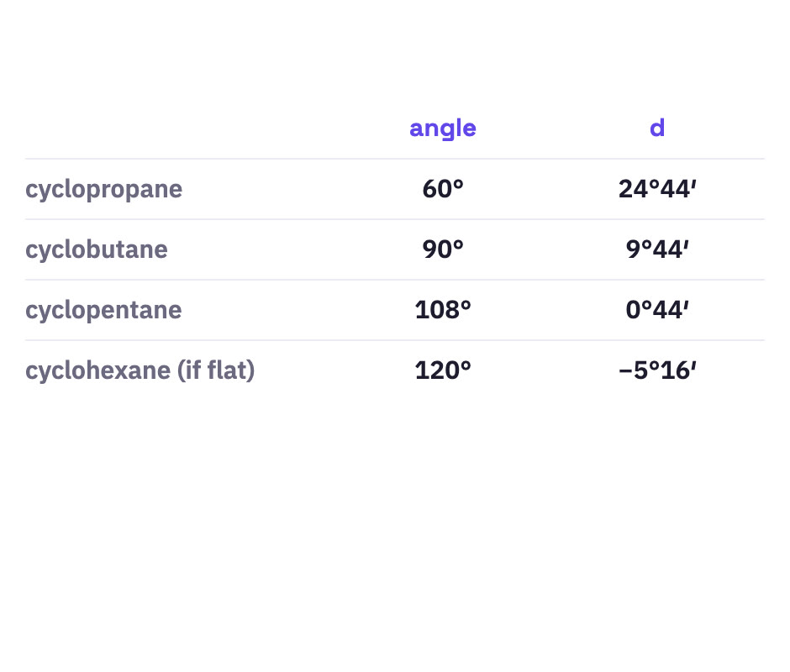Click the 120° angle cell
The width and height of the screenshot is (790, 672).
(442, 370)
